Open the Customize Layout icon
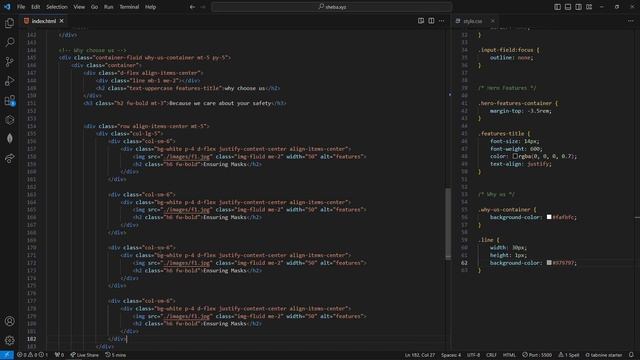The width and height of the screenshot is (640, 360). pos(589,7)
